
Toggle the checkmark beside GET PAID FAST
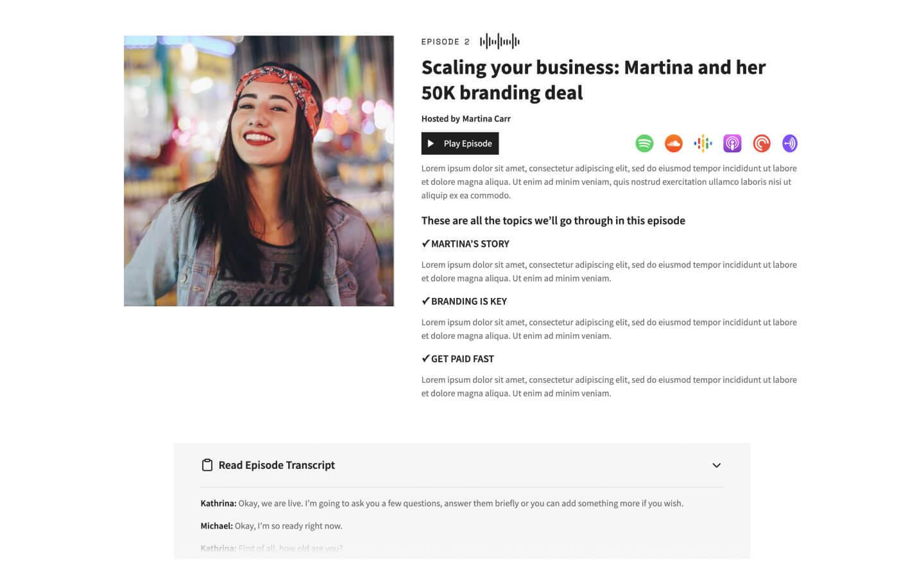click(x=425, y=358)
